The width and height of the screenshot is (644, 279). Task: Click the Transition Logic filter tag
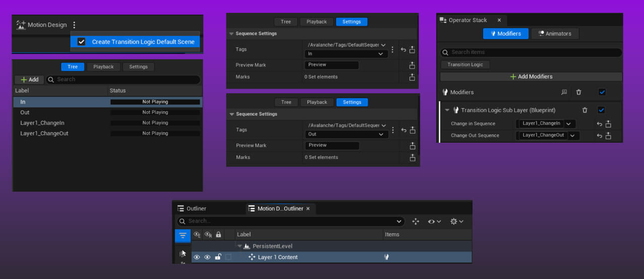(465, 65)
